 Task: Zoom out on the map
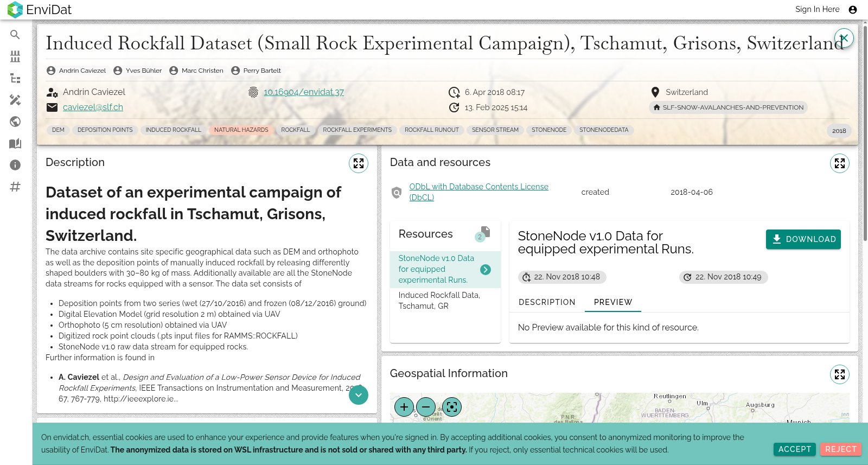[x=426, y=406]
